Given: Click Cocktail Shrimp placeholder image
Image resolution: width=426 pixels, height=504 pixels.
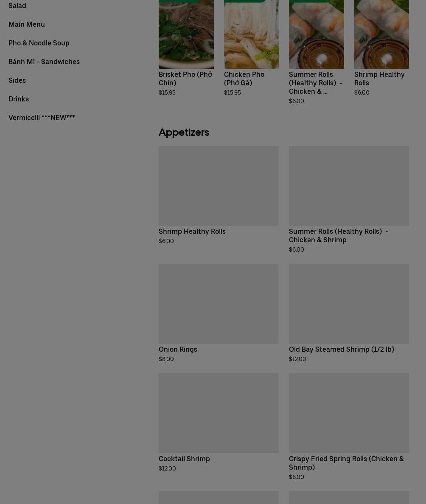Looking at the screenshot, I should click(219, 413).
